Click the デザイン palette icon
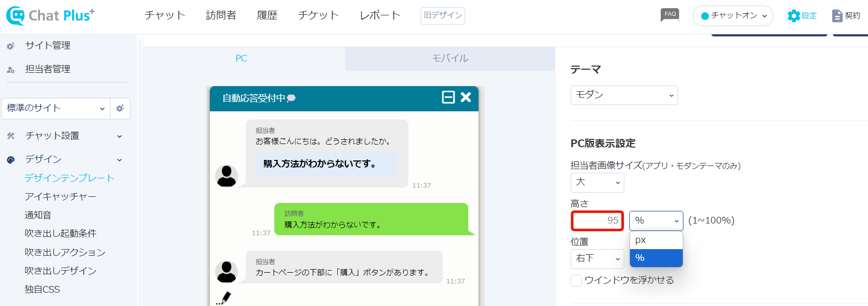 (11, 160)
